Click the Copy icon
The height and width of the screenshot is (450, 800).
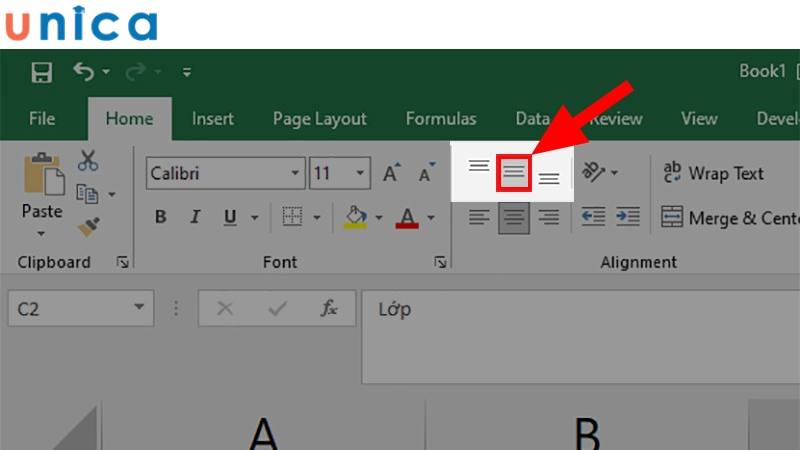(87, 194)
